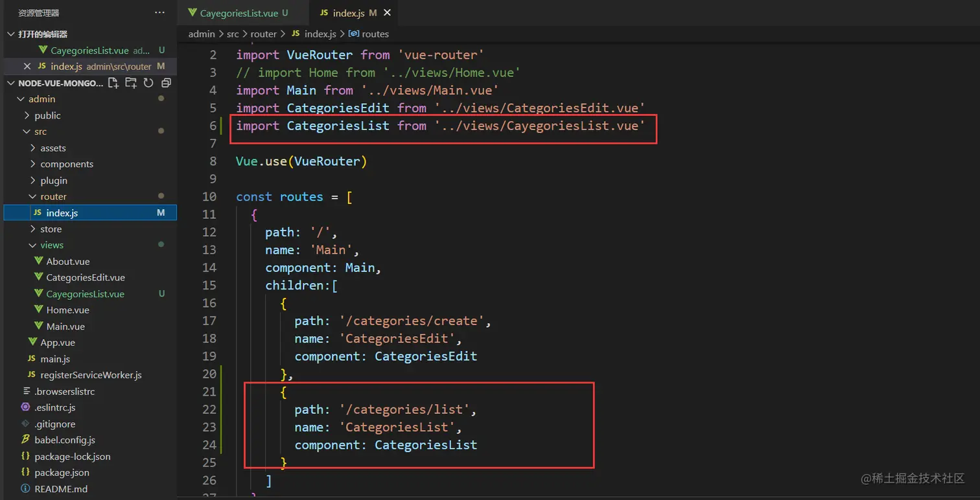Click the code line "name: 'CategoriesEdit',"
Viewport: 980px width, 500px height.
click(x=378, y=339)
